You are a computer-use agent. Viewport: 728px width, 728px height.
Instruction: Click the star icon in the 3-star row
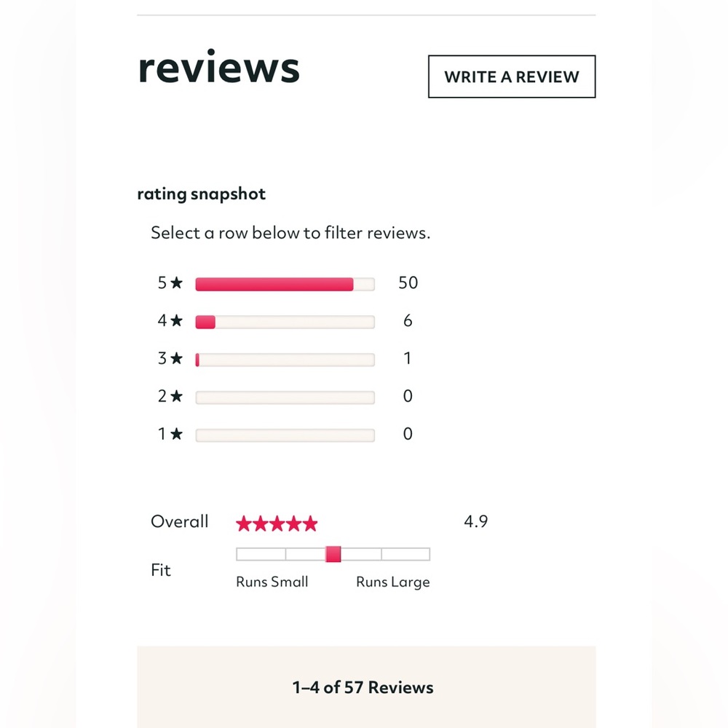pyautogui.click(x=176, y=359)
